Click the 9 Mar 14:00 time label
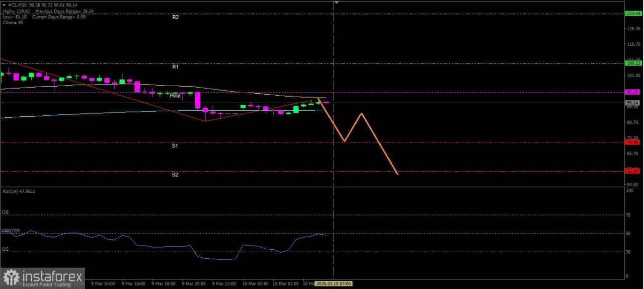 (103, 283)
